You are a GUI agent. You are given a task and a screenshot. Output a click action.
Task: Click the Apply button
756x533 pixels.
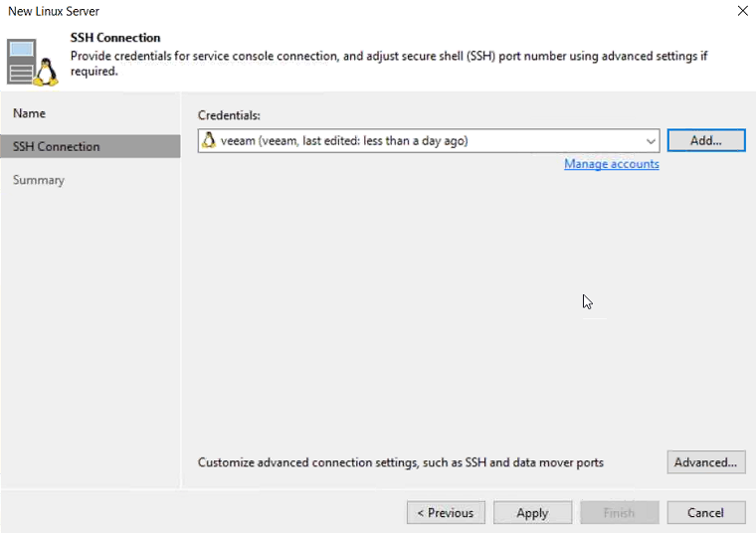click(532, 512)
